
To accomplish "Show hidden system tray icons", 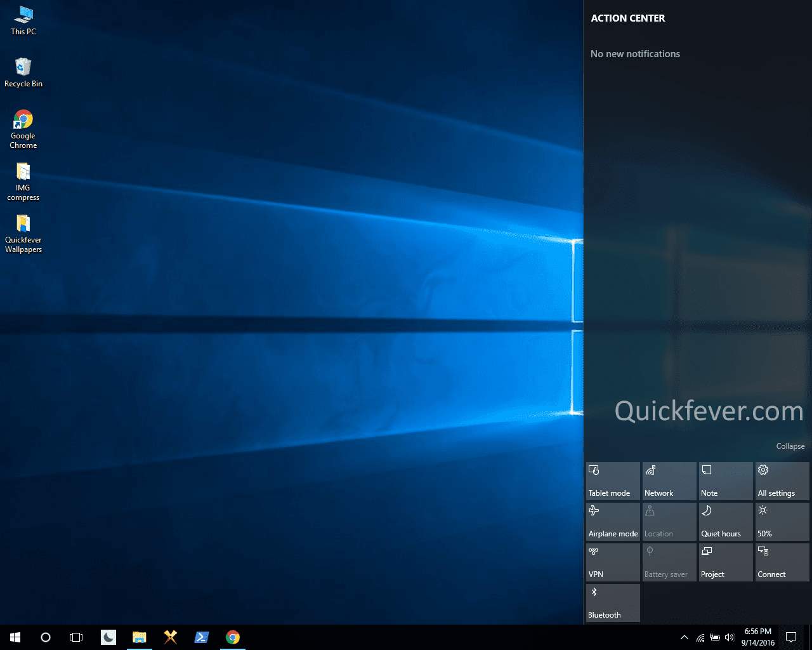I will pos(684,637).
